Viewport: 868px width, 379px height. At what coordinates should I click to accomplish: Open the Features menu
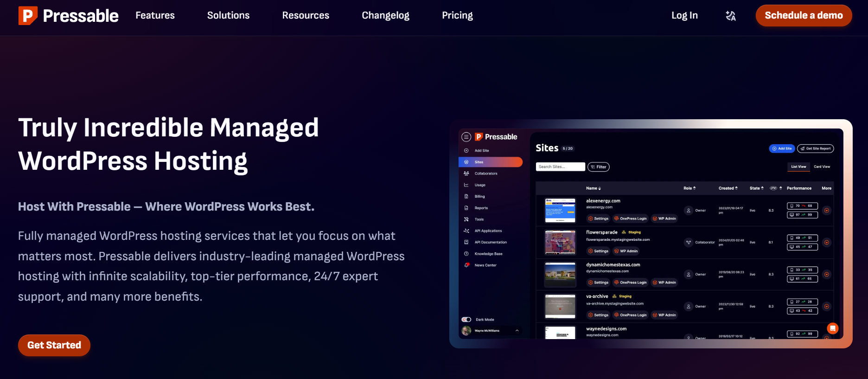[x=155, y=15]
